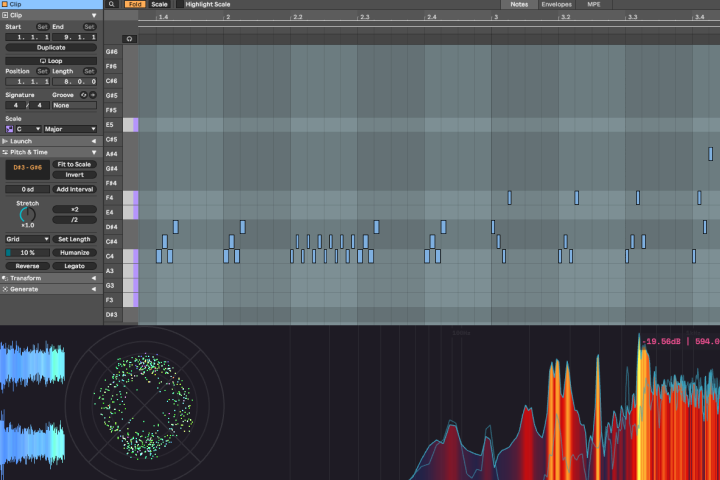Click the Generate panel sparkle icon
The height and width of the screenshot is (480, 720).
(5, 289)
